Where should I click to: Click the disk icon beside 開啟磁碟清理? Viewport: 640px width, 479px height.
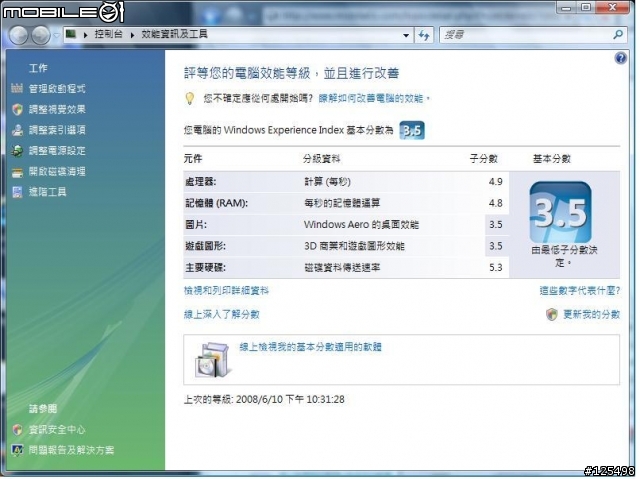point(17,172)
